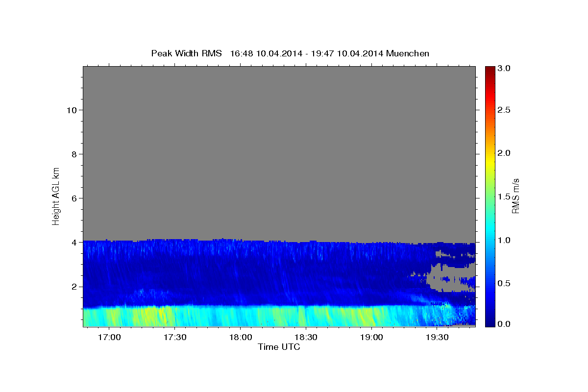
Task: Click the height axis label 4
Action: point(74,242)
